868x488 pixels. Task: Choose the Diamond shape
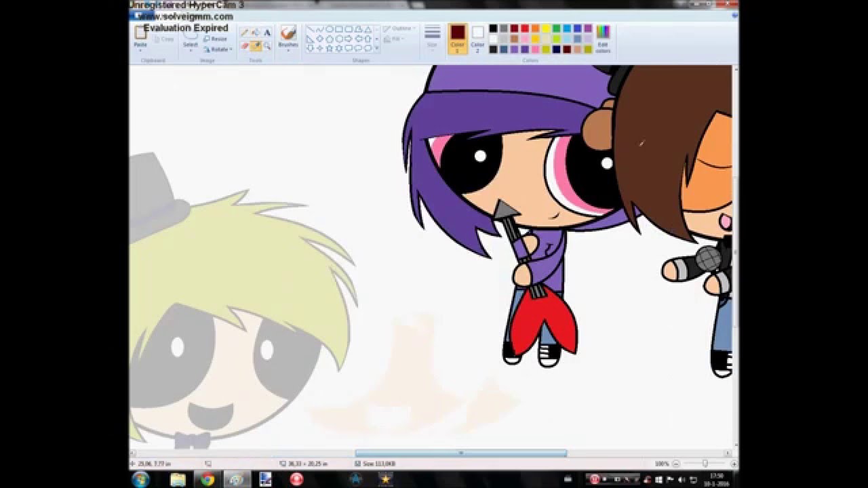320,39
